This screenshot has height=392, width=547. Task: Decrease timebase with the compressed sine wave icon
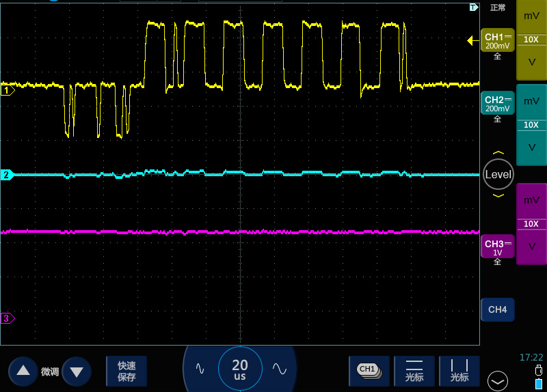200,368
